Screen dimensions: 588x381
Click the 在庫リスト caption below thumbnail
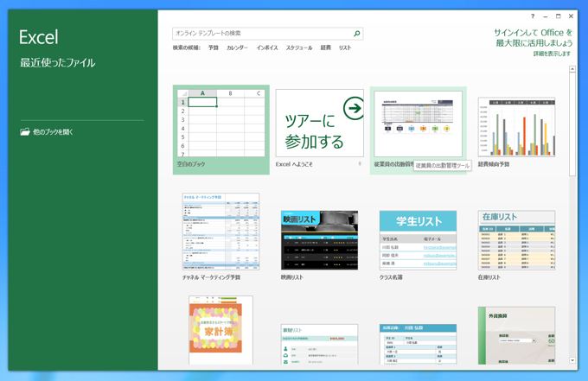489,277
